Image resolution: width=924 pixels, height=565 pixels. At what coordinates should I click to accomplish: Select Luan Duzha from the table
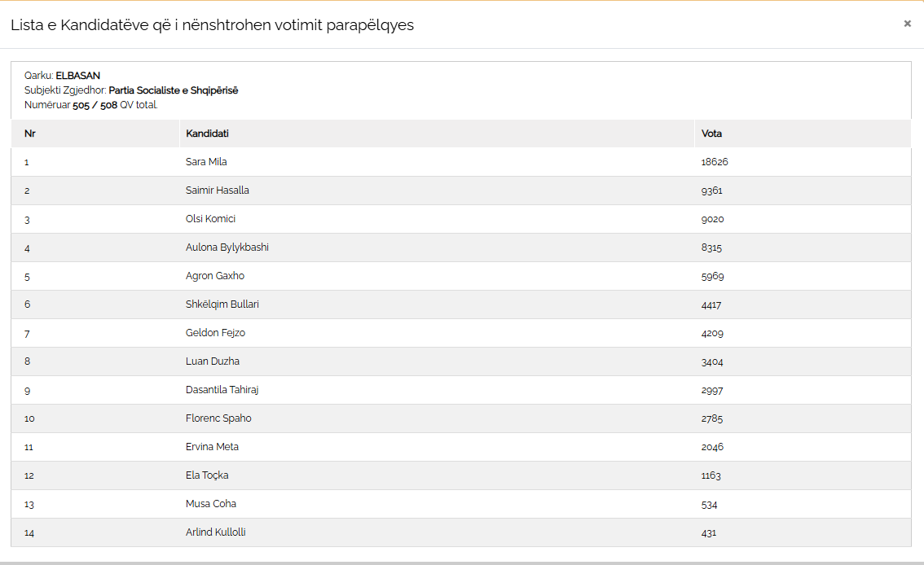213,361
